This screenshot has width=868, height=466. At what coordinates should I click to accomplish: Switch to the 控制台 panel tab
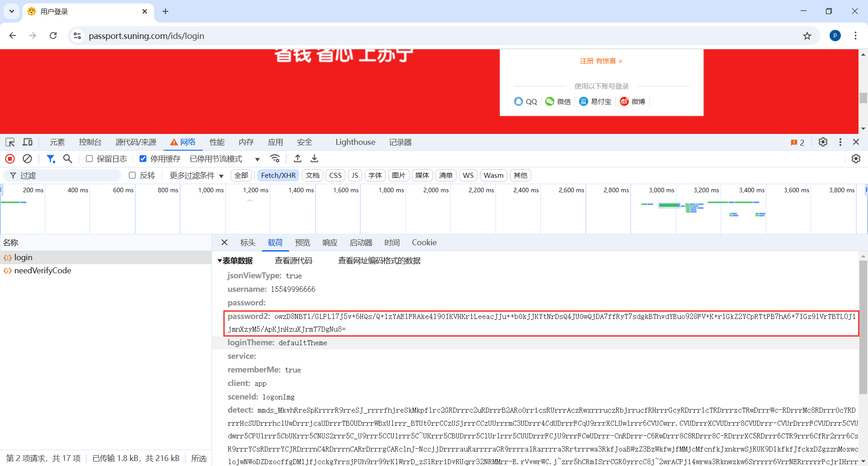tap(90, 142)
